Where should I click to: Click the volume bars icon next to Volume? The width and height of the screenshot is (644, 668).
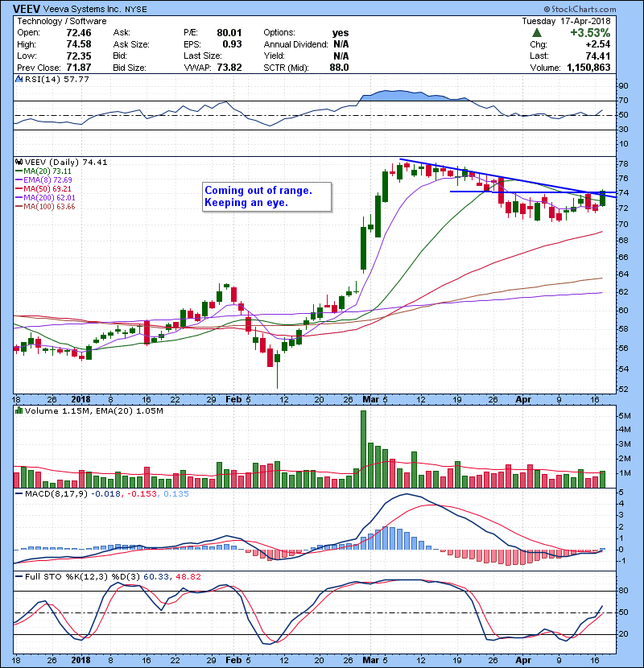pyautogui.click(x=19, y=410)
